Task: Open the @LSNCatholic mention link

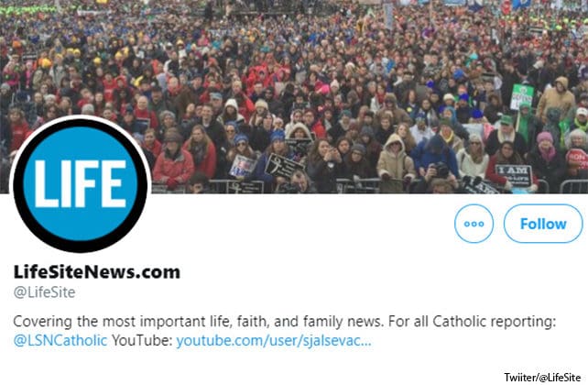Action: tap(60, 341)
